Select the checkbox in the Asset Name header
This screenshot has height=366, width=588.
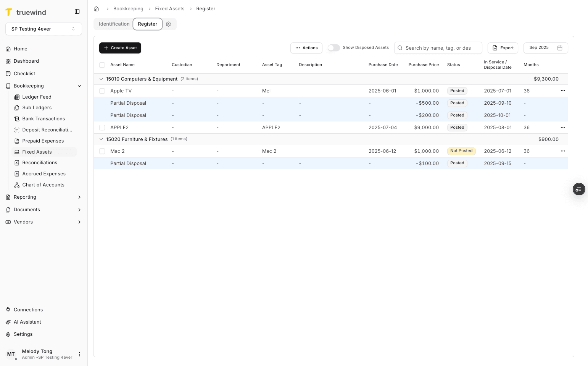[102, 65]
